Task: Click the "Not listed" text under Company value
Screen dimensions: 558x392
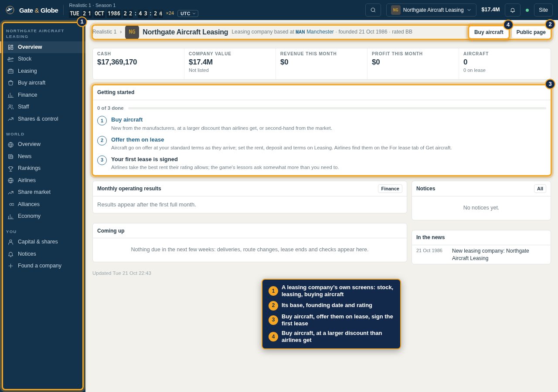Action: (199, 70)
